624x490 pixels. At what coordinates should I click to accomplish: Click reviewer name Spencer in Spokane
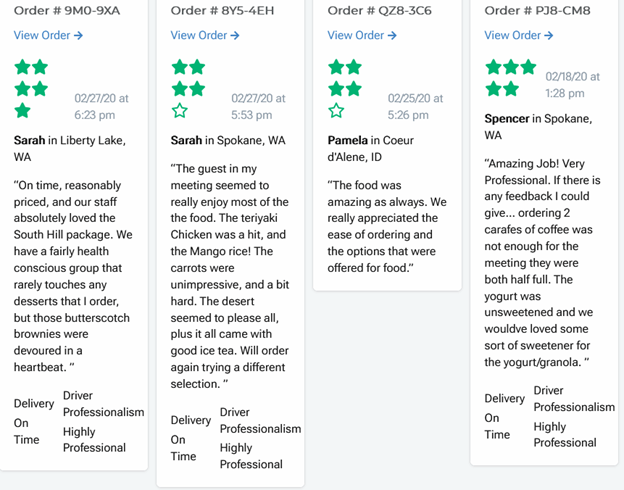[507, 119]
